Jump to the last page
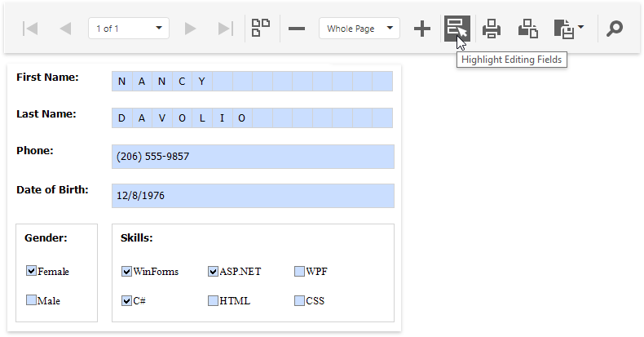This screenshot has height=337, width=644. coord(226,29)
